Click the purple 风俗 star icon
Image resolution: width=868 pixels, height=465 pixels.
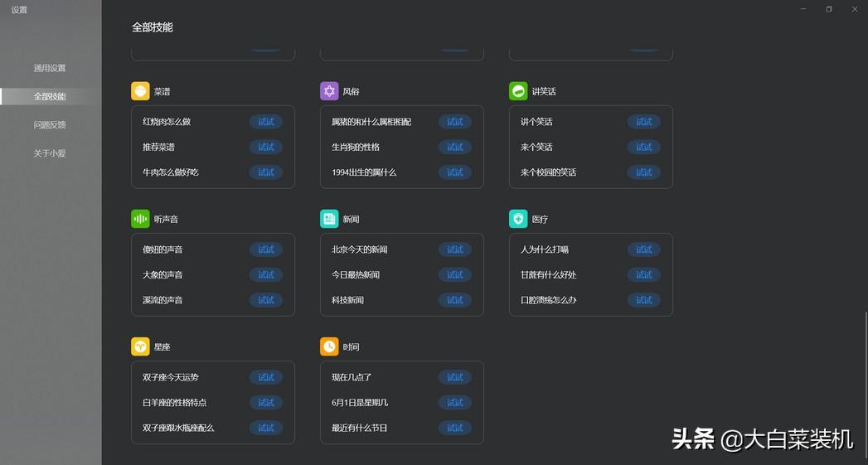coord(329,91)
